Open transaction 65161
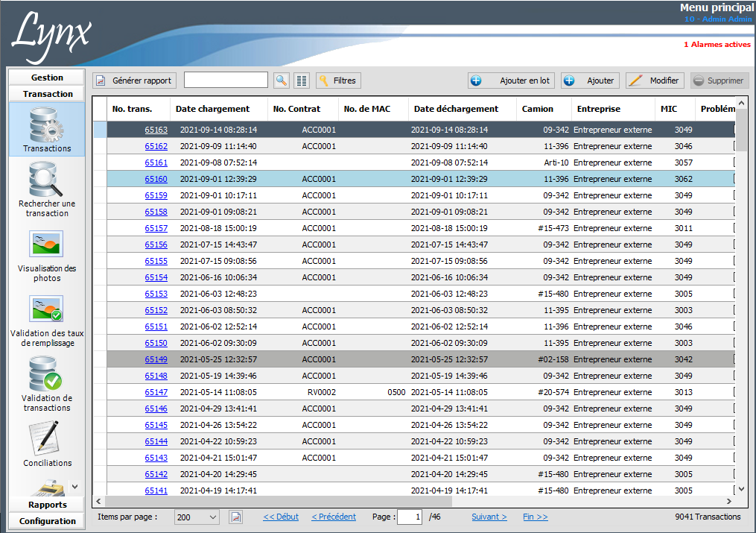 [x=156, y=163]
